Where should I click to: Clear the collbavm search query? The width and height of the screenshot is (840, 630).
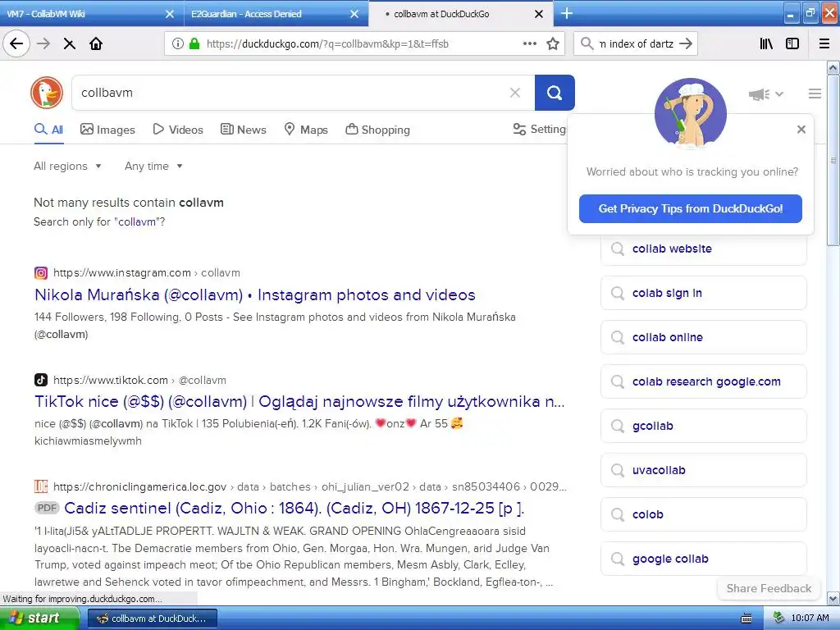click(515, 93)
